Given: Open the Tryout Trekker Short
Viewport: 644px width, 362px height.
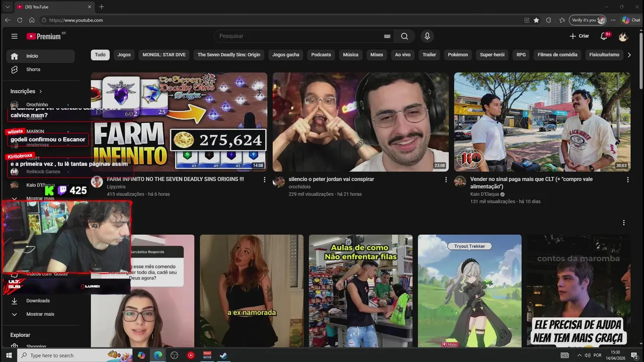Looking at the screenshot, I should click(469, 291).
